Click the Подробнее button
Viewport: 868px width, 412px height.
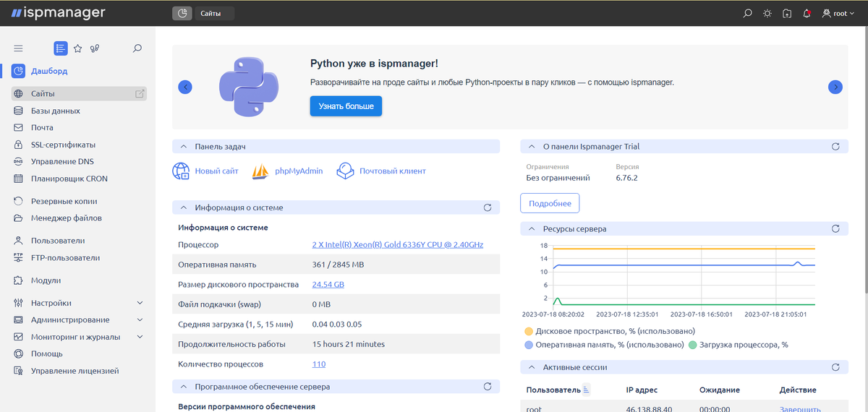(x=550, y=203)
